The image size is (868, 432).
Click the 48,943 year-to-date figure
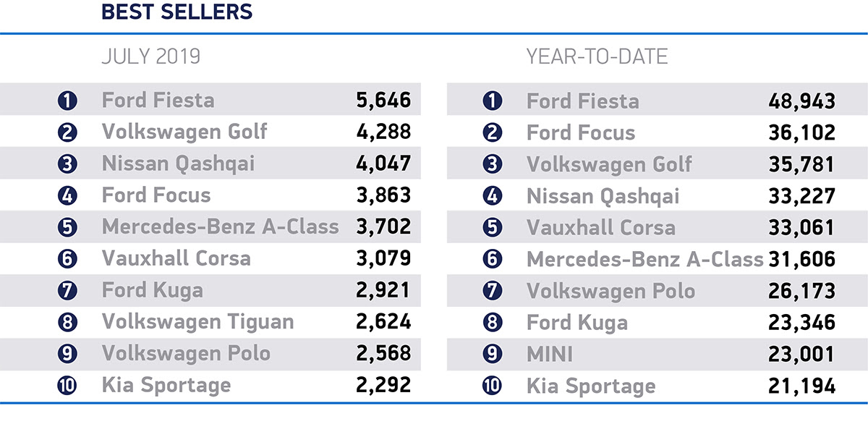(801, 101)
